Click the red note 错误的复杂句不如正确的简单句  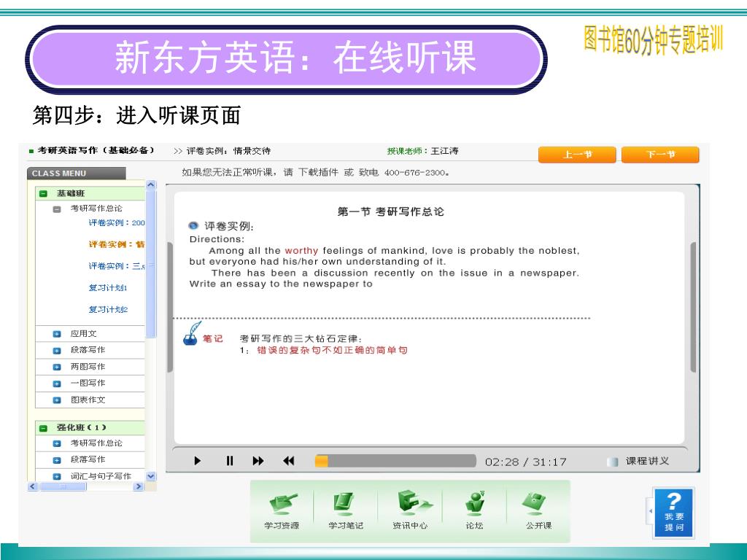coord(332,350)
